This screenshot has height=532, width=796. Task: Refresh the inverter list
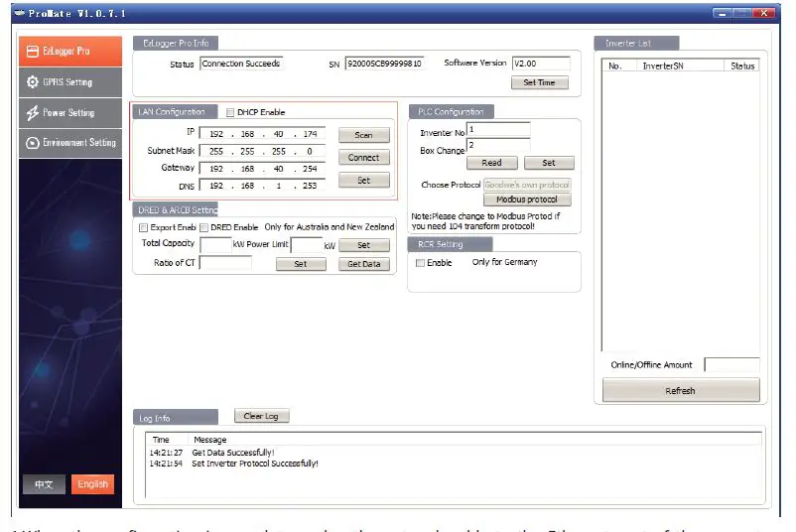680,390
